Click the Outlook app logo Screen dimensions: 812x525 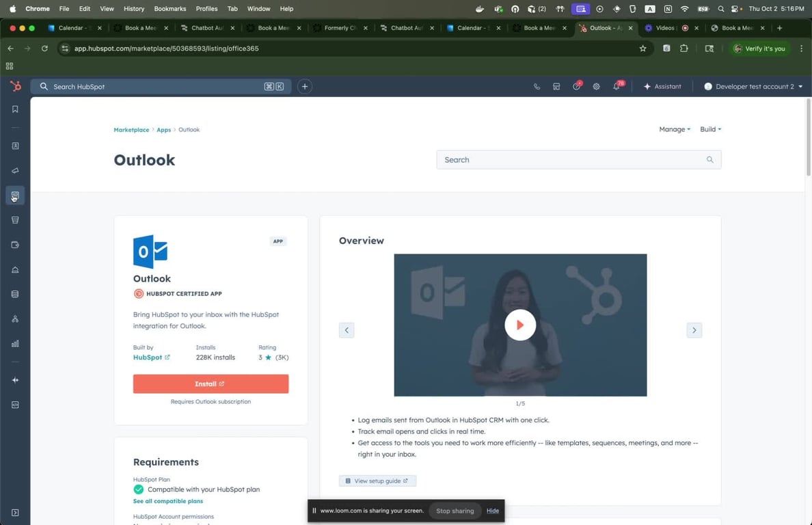(x=150, y=252)
